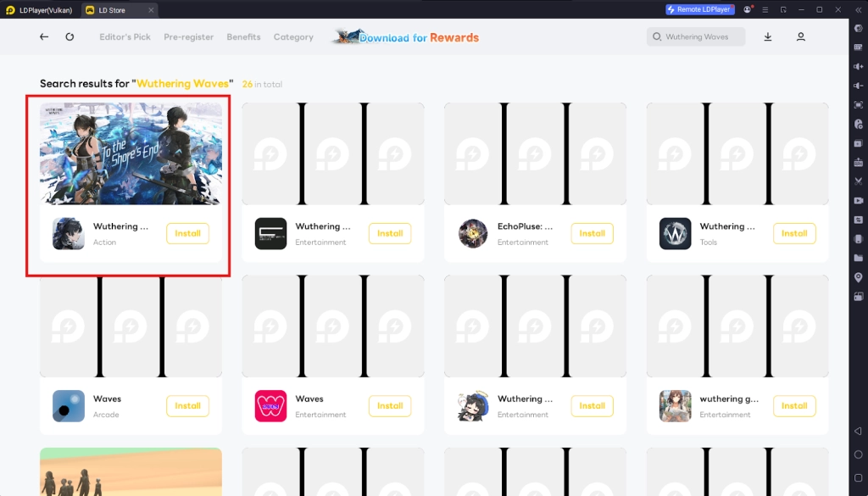Switch to the LDPlayer(Vulkan) tab

(39, 10)
